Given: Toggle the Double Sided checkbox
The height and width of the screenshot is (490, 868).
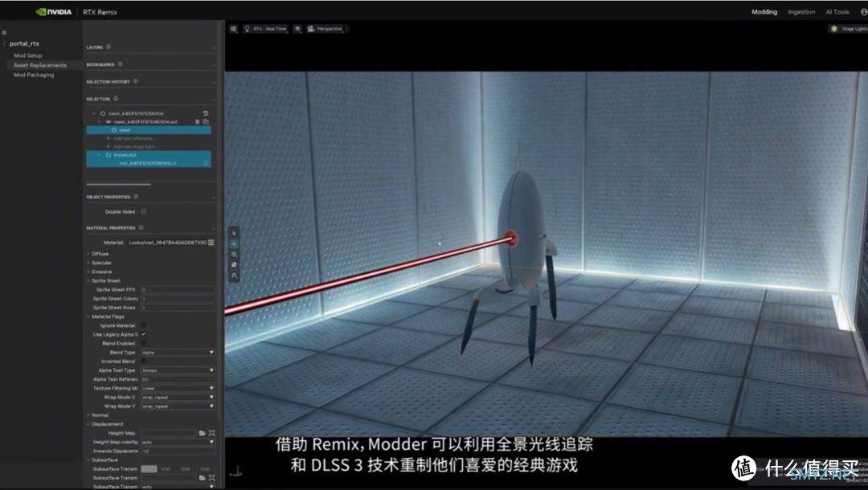Looking at the screenshot, I should (x=143, y=211).
